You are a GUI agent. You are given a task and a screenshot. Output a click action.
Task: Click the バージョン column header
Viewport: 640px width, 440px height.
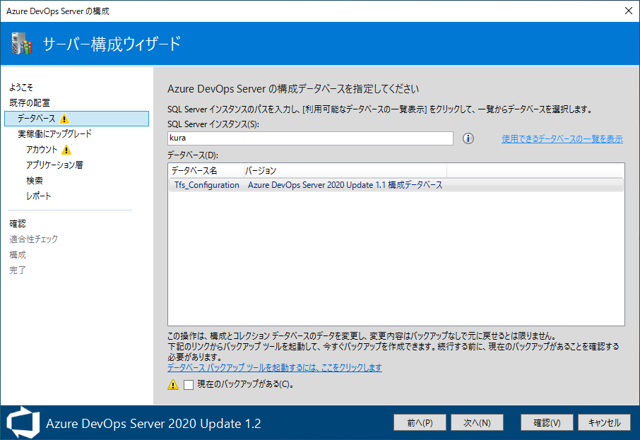345,171
